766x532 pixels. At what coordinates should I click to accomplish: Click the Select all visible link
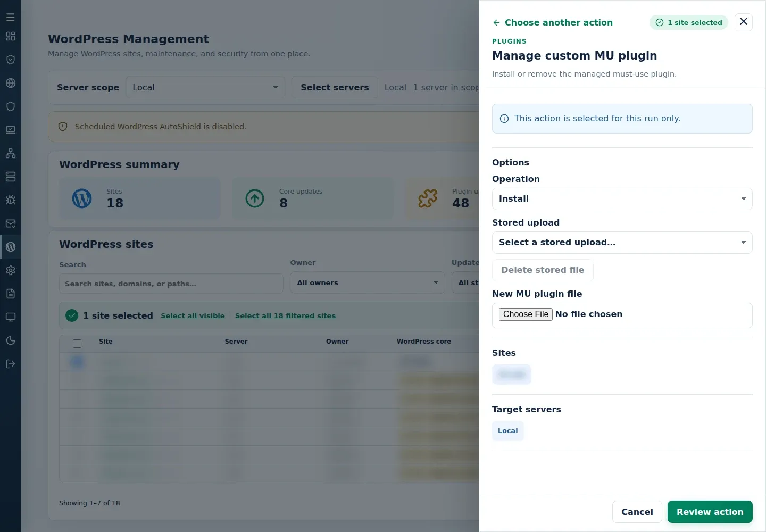point(193,315)
